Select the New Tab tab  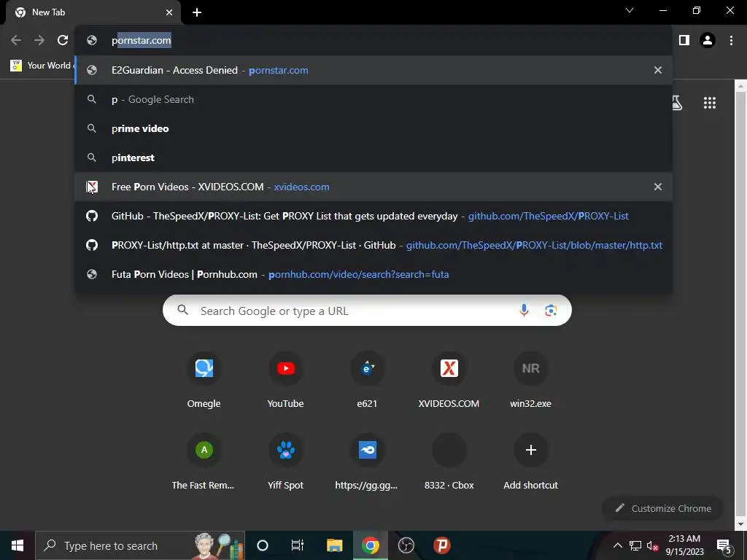[x=93, y=13]
